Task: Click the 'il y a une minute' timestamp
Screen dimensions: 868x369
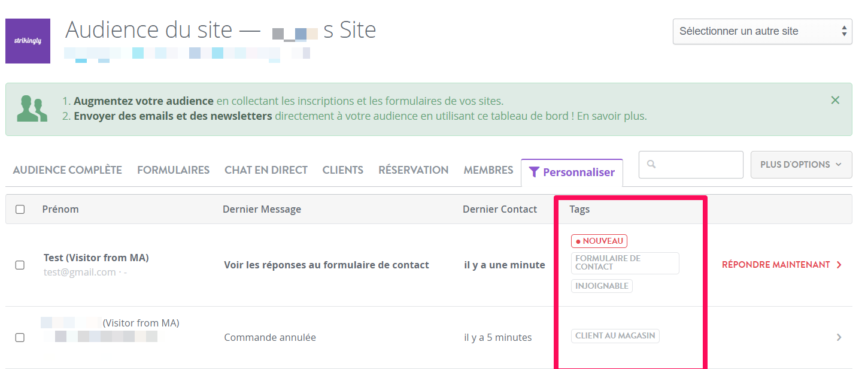Action: click(x=505, y=265)
